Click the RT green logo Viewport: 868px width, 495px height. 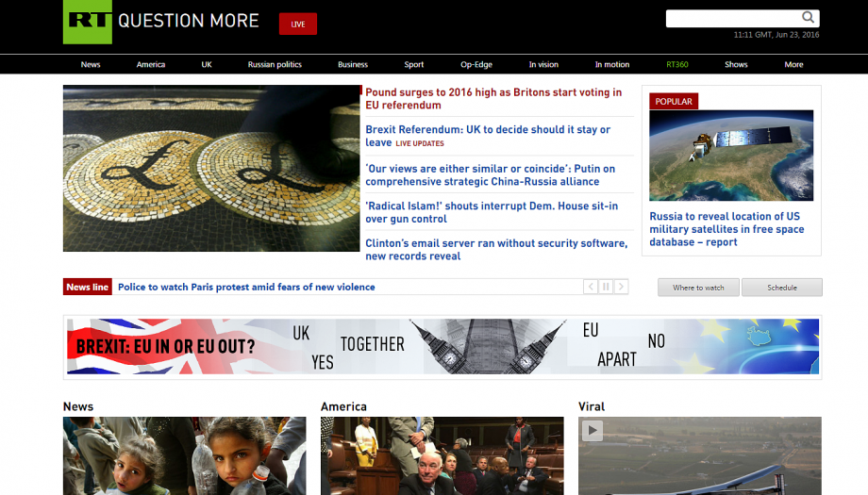pos(88,22)
